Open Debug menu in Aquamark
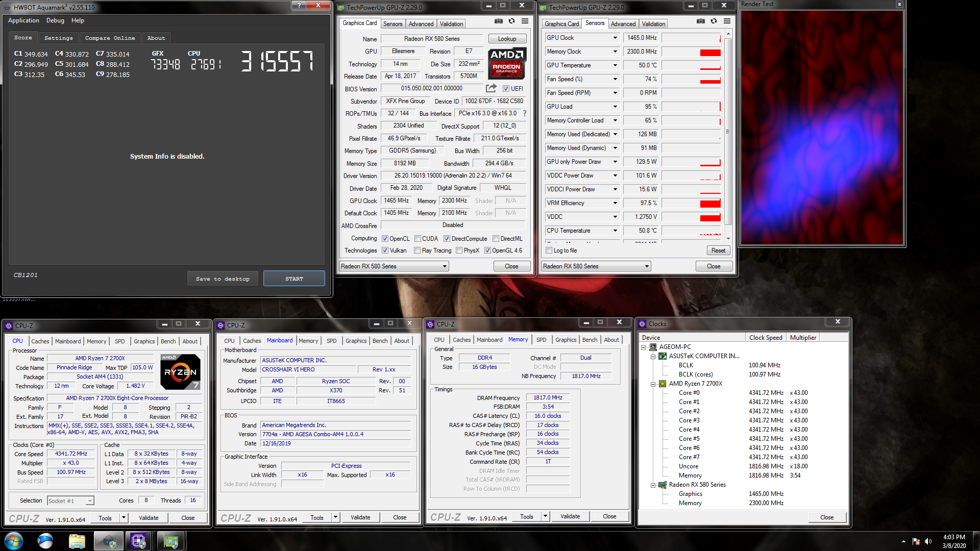980x551 pixels. click(x=55, y=20)
